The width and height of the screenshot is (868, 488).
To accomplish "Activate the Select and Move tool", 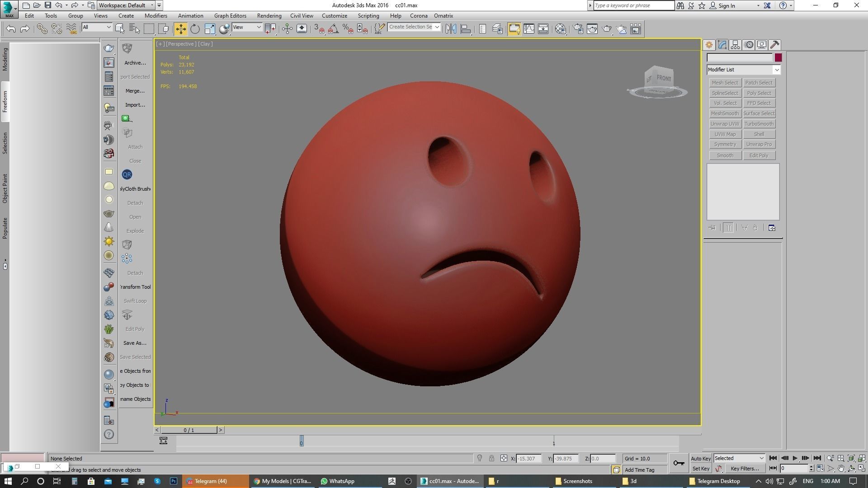I will 180,29.
